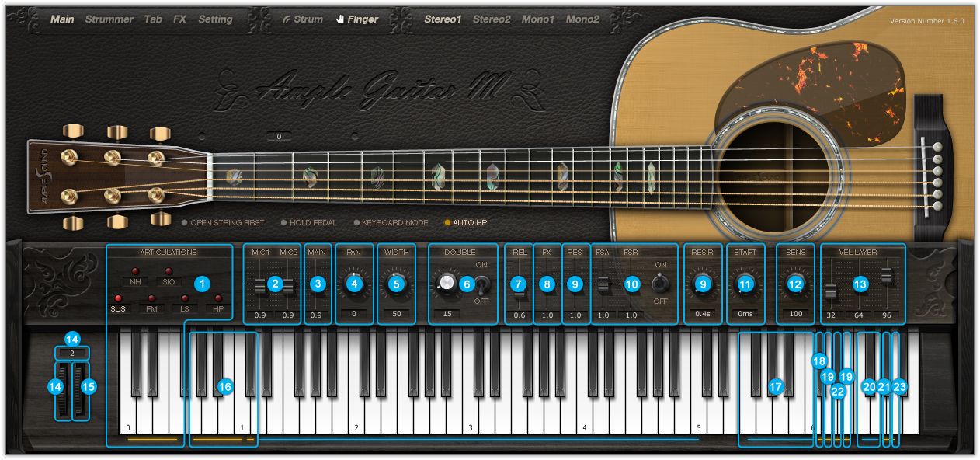This screenshot has width=980, height=460.
Task: Select the NH articulation
Action: click(135, 277)
